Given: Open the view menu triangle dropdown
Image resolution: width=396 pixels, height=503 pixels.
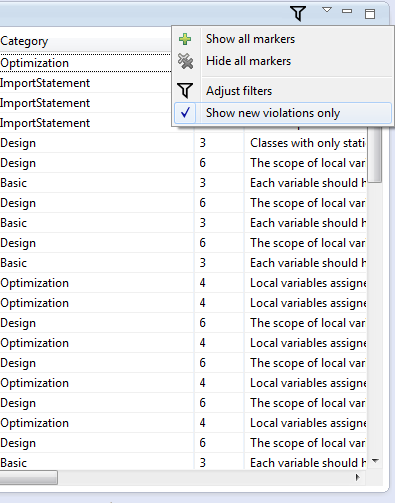Looking at the screenshot, I should coord(327,10).
